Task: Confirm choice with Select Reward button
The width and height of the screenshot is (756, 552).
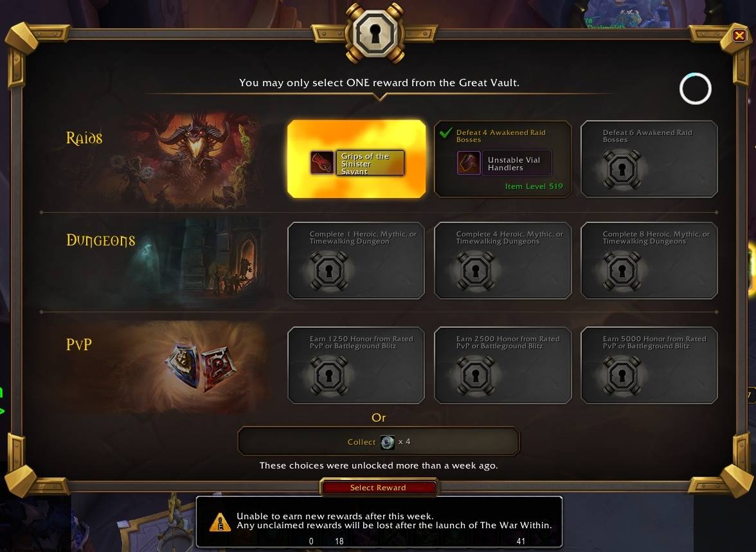Action: [378, 488]
